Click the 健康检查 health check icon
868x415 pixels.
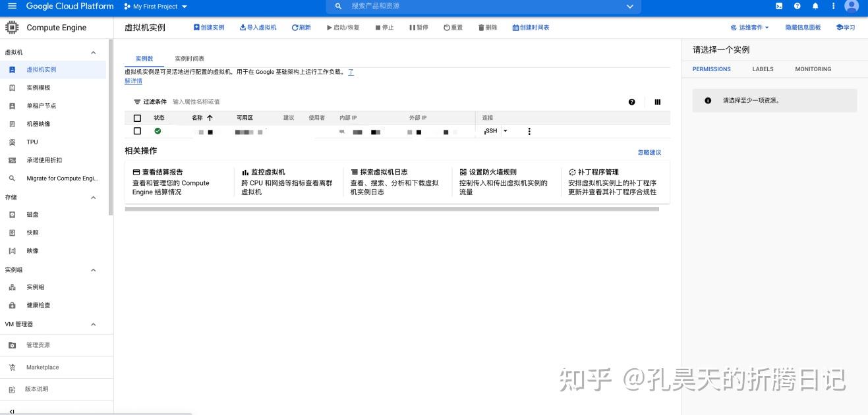click(x=12, y=306)
